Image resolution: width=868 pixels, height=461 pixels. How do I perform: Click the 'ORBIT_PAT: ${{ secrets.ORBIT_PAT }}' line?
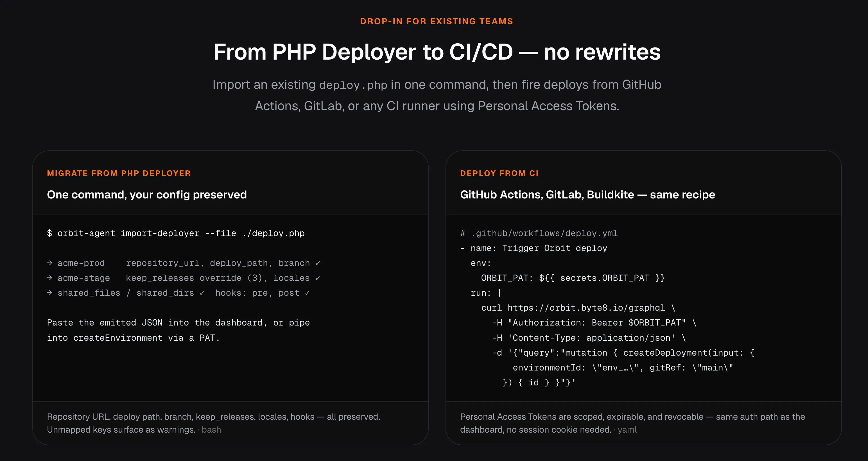click(x=573, y=278)
